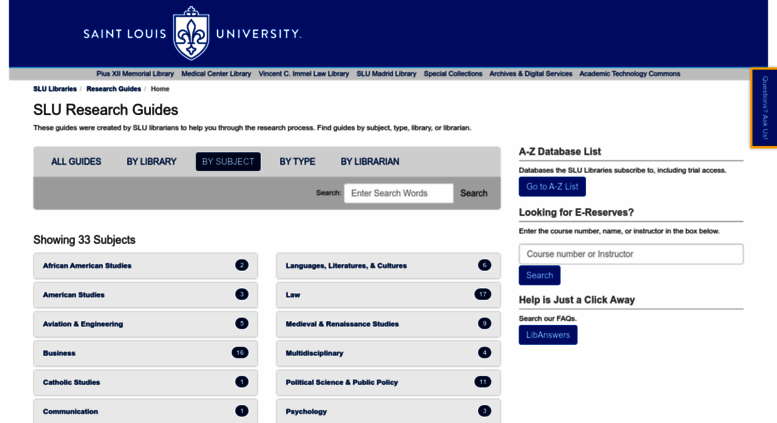Click the Showing 33 Subjects text
This screenshot has height=423, width=777.
84,240
